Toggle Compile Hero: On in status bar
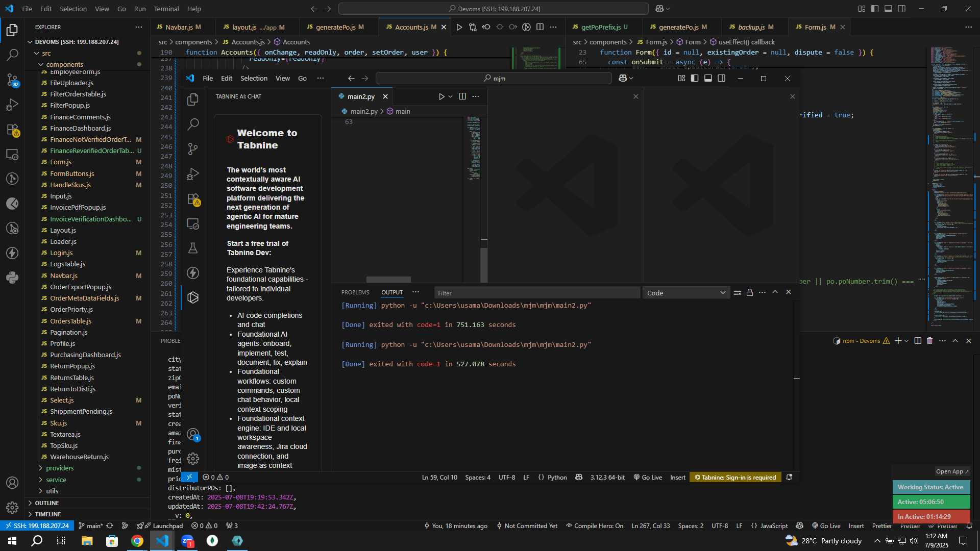 [x=595, y=526]
